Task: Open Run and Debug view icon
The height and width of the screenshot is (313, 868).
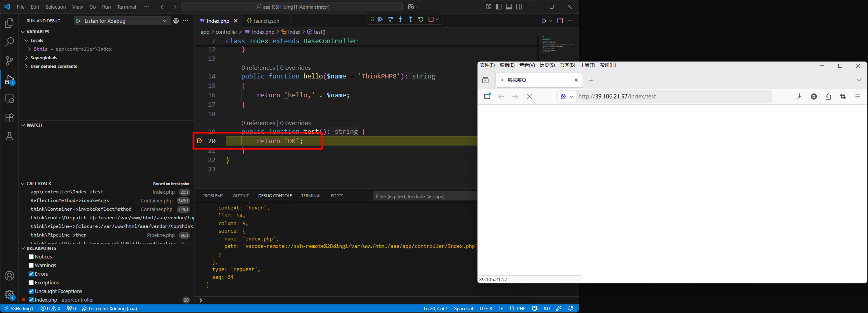Action: [9, 80]
